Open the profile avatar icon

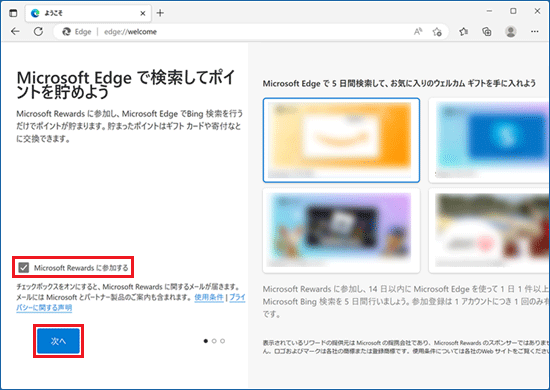pos(511,32)
